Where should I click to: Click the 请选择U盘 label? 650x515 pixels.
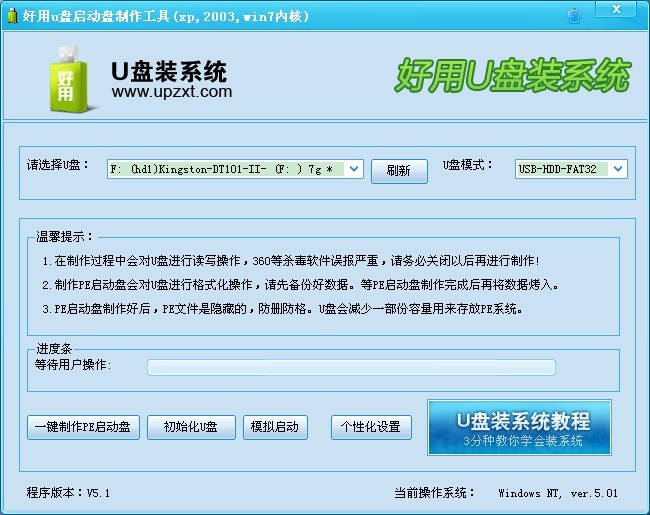[x=58, y=165]
